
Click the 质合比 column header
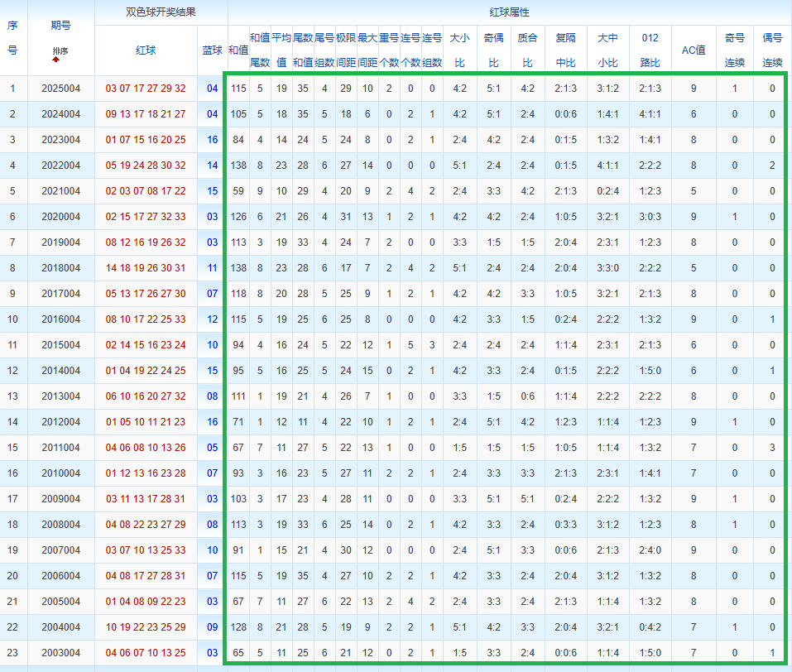(527, 50)
